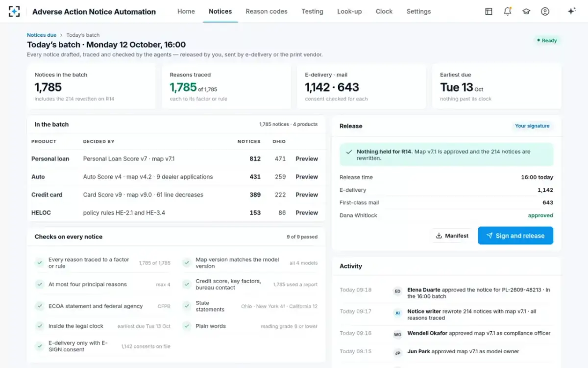Screen dimensions: 588x368
Task: Select the Notices tab
Action: [x=220, y=11]
